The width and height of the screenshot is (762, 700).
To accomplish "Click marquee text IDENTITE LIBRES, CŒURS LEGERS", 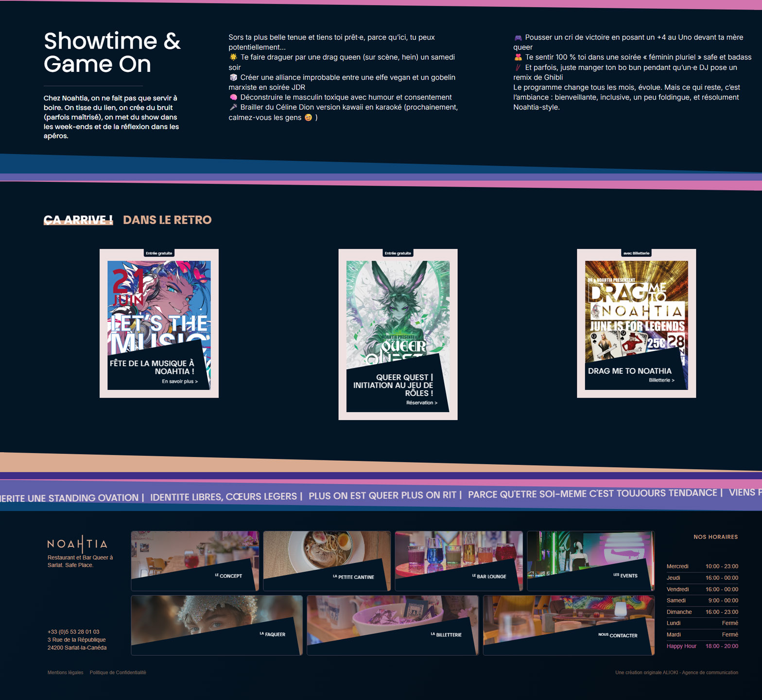I will pyautogui.click(x=224, y=497).
